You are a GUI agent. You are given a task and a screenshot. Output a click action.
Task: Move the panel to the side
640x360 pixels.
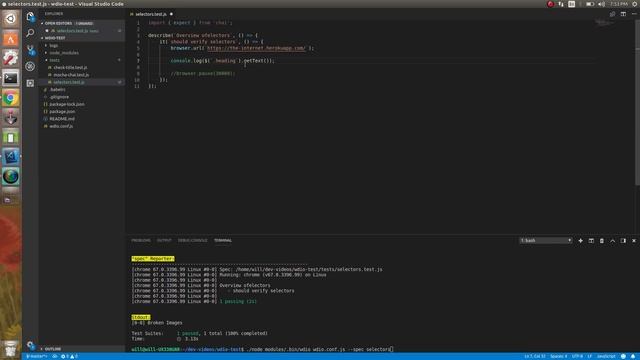pos(623,241)
